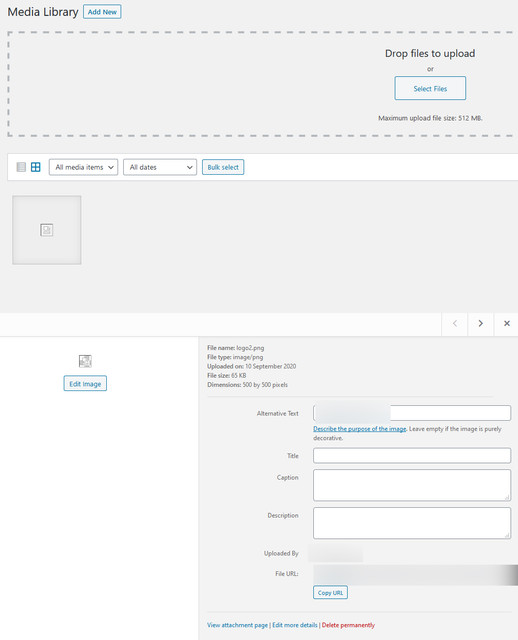This screenshot has width=518, height=640.
Task: Click the image preview above Edit Image
Action: [85, 361]
